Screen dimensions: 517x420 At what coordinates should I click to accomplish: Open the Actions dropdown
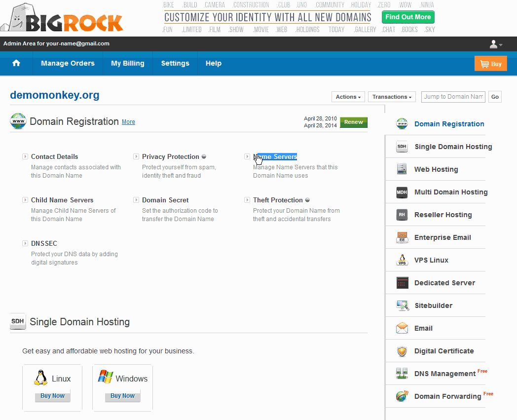tap(348, 97)
